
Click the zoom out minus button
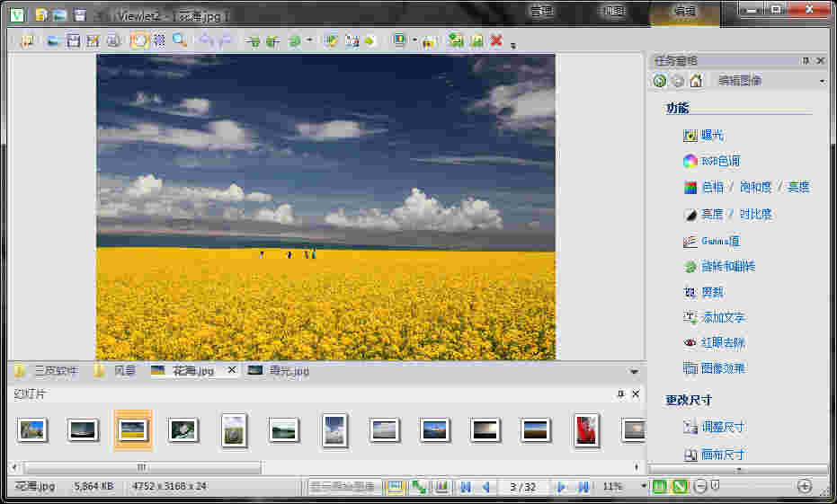click(x=700, y=486)
